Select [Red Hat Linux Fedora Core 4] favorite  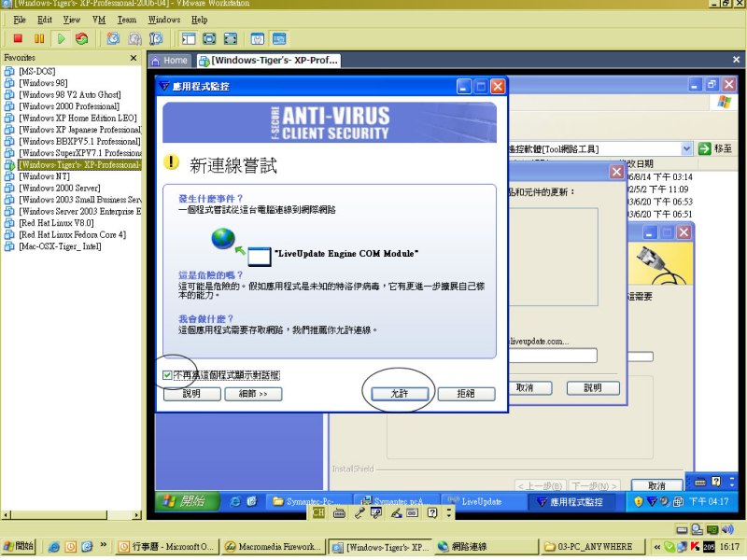73,235
